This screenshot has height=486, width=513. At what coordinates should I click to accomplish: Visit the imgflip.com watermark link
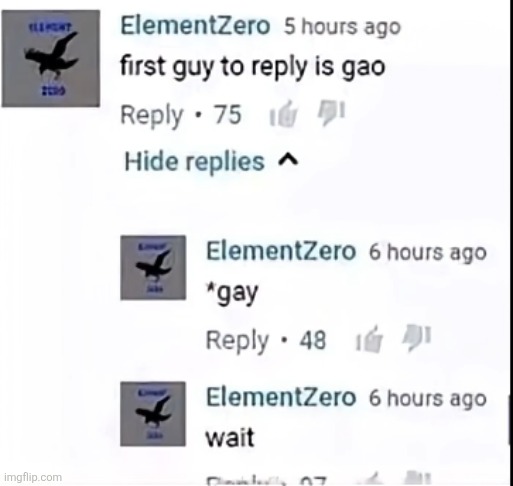33,477
